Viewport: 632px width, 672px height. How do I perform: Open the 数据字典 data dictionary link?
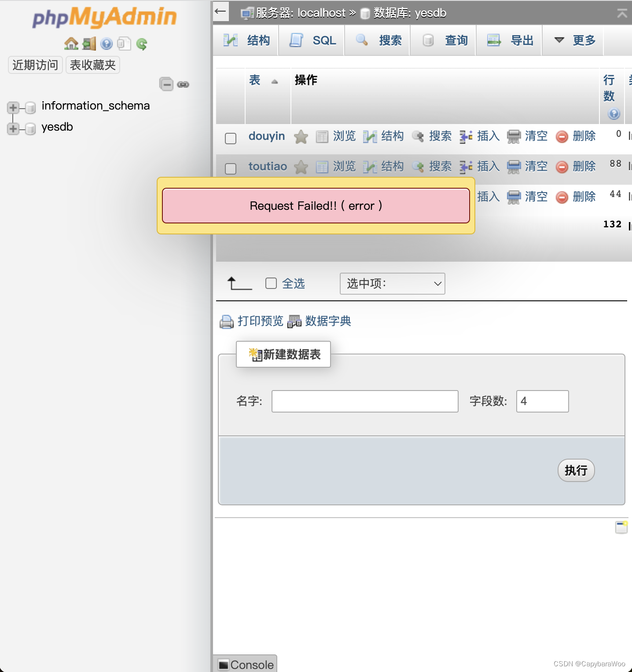point(328,321)
